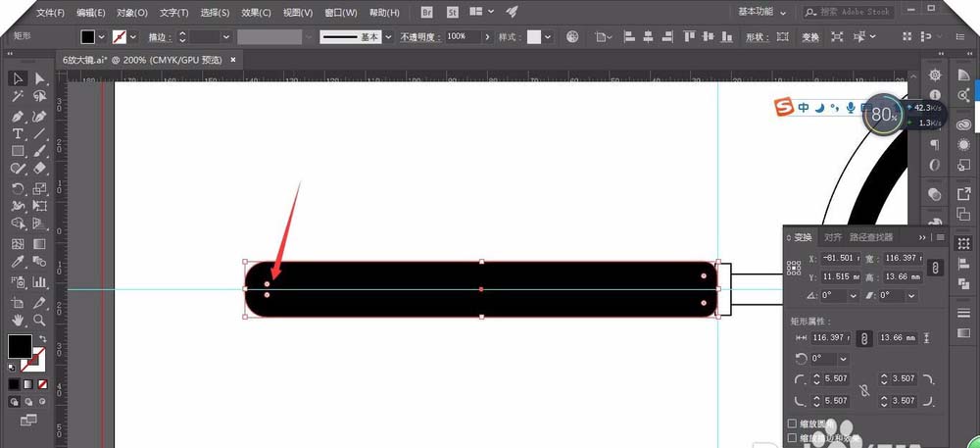
Task: Pick the Magic Wand tool
Action: pos(18,97)
